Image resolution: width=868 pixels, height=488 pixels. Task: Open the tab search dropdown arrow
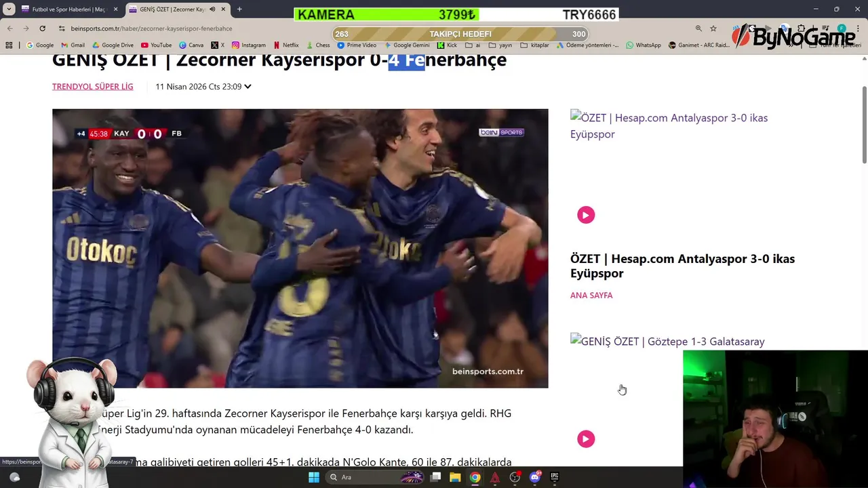(9, 9)
